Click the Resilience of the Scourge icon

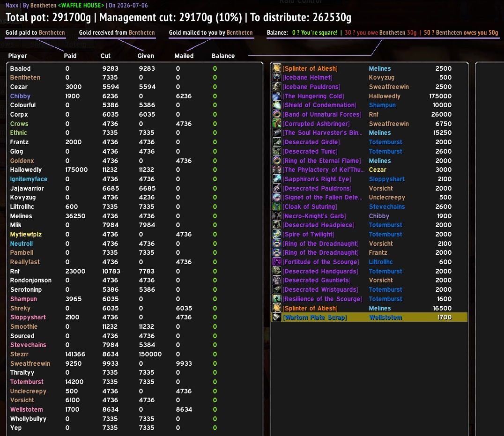(277, 299)
